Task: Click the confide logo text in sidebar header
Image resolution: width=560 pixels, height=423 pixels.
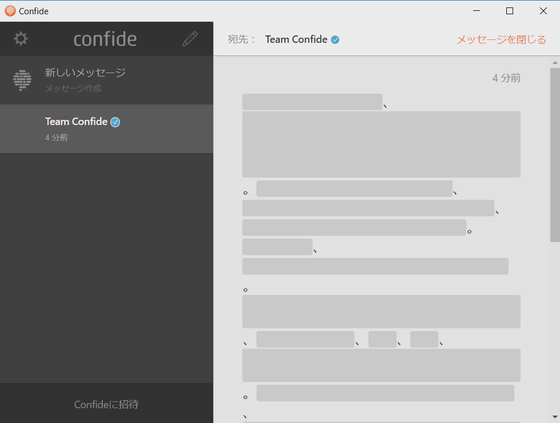Action: click(105, 39)
